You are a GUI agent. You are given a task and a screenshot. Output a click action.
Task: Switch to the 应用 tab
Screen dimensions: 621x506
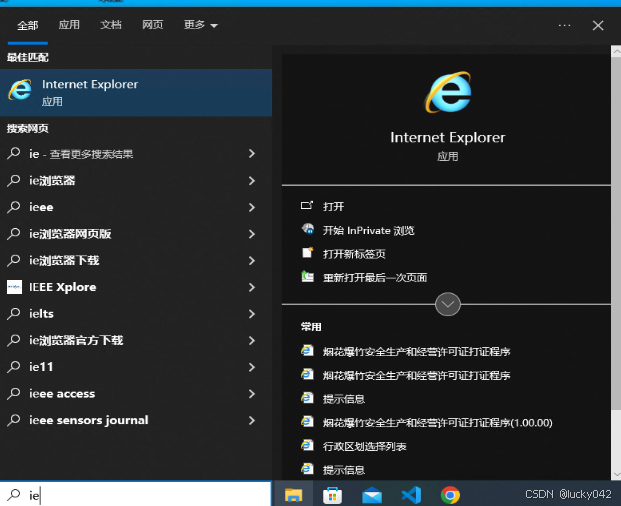(69, 25)
